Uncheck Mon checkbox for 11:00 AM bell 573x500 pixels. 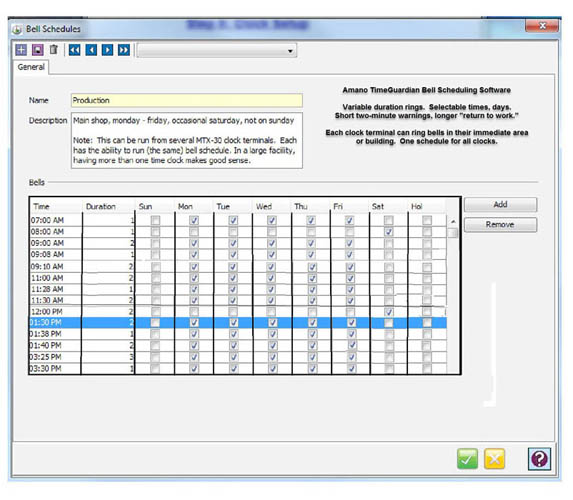coord(194,278)
